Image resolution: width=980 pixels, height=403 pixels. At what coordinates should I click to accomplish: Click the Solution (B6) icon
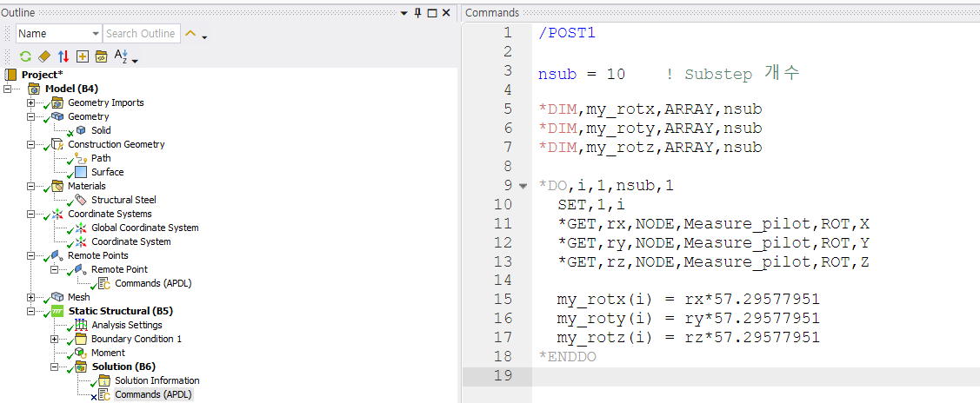click(81, 367)
